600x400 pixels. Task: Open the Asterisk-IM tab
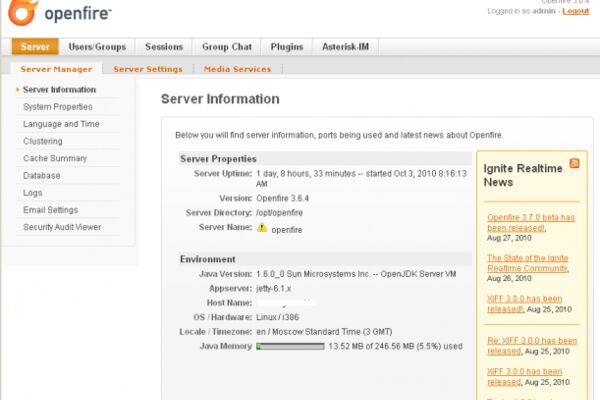pos(346,47)
